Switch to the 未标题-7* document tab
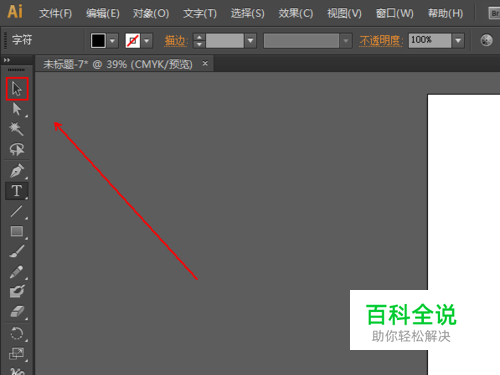This screenshot has width=500, height=375. tap(118, 64)
